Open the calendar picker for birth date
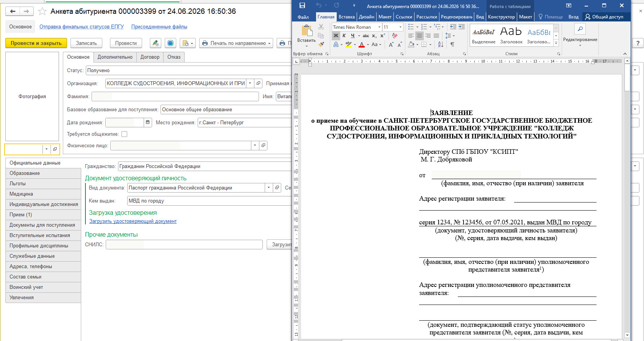This screenshot has height=341, width=644. (x=148, y=123)
